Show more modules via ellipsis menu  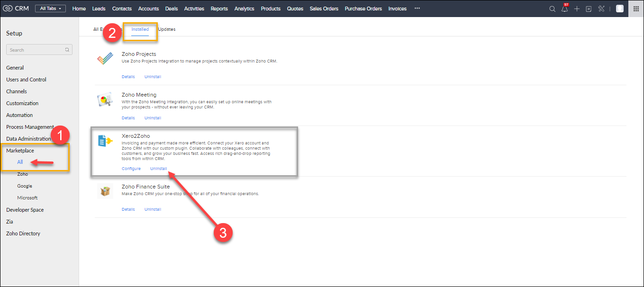click(417, 8)
